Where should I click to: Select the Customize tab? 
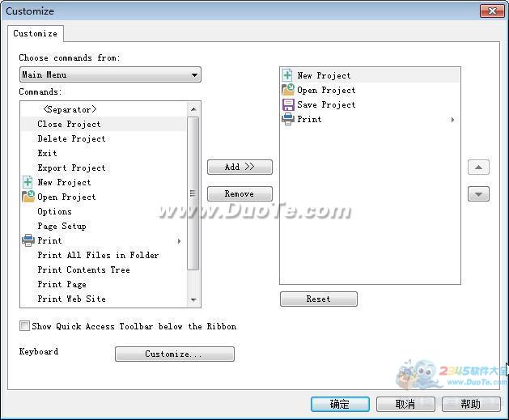pos(36,33)
